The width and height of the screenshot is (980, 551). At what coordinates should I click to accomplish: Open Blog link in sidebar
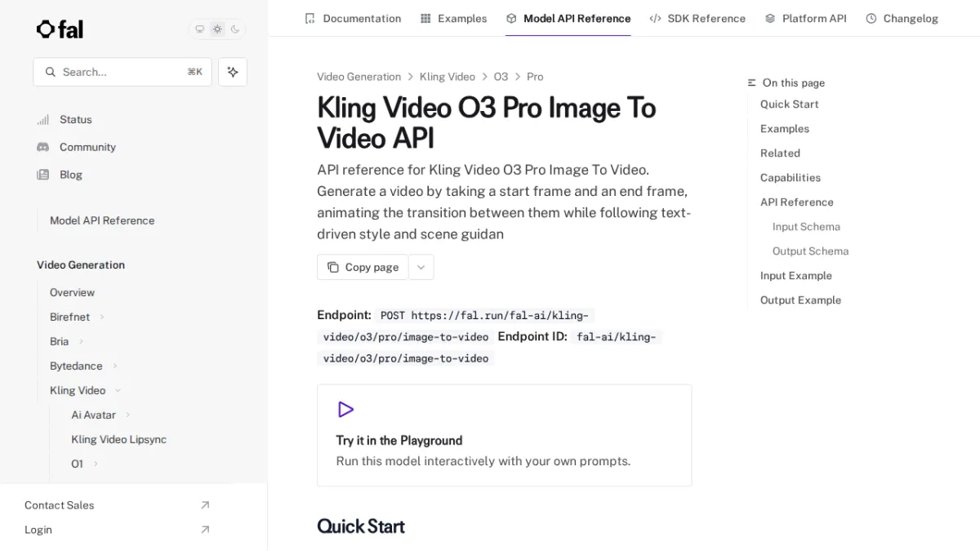[x=71, y=175]
